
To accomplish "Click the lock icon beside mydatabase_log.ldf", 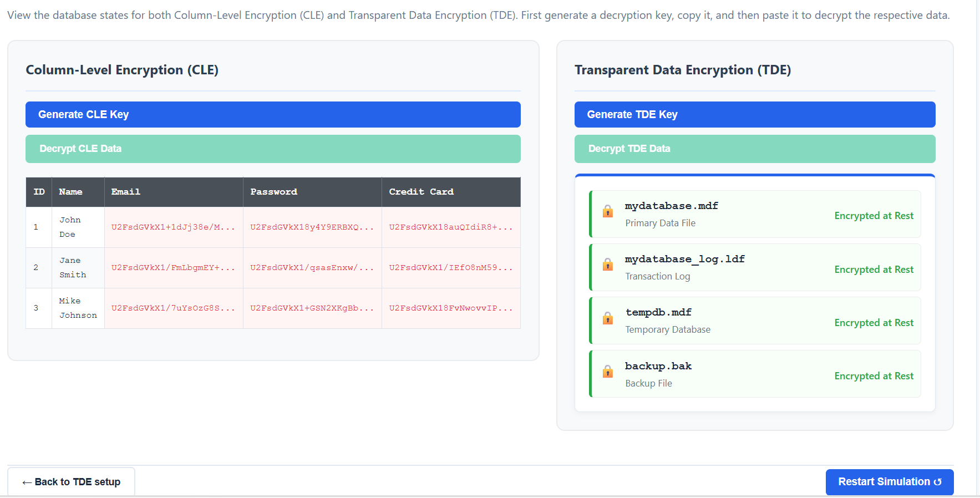I will tap(608, 265).
